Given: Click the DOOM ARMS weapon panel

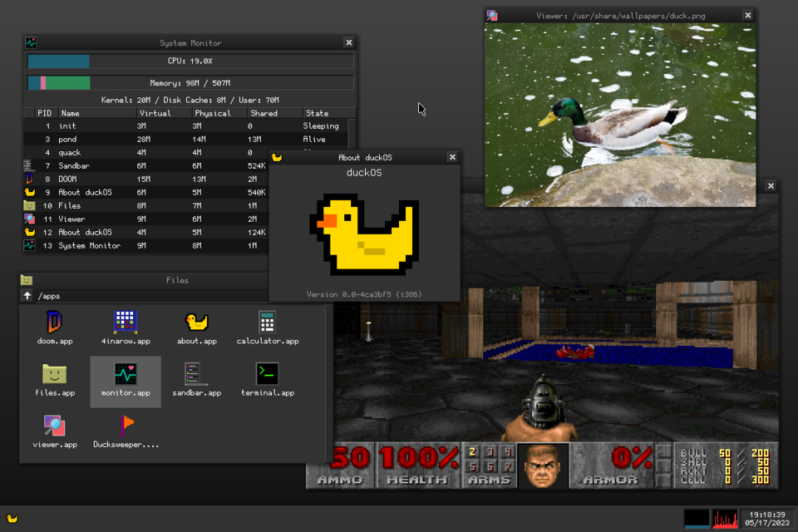Looking at the screenshot, I should (x=489, y=465).
